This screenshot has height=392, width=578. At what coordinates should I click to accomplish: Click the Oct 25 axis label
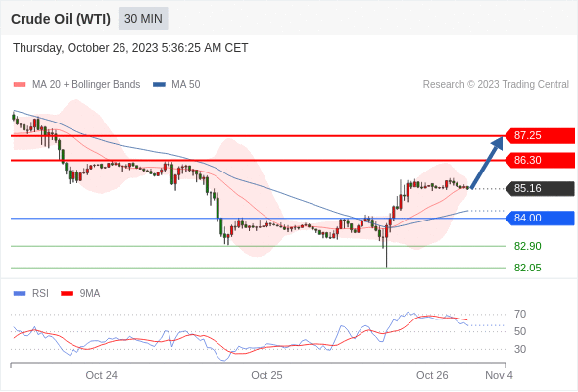(266, 375)
